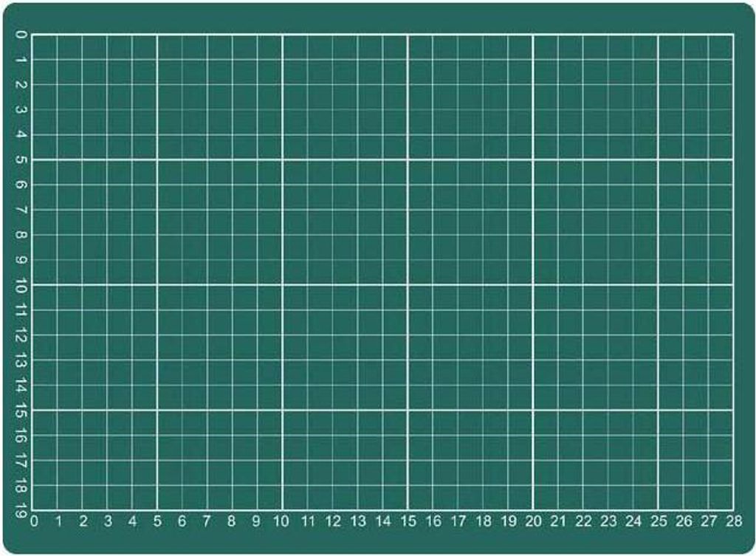The width and height of the screenshot is (756, 556).
Task: Click the number 3 on the left ruler
Action: point(21,110)
